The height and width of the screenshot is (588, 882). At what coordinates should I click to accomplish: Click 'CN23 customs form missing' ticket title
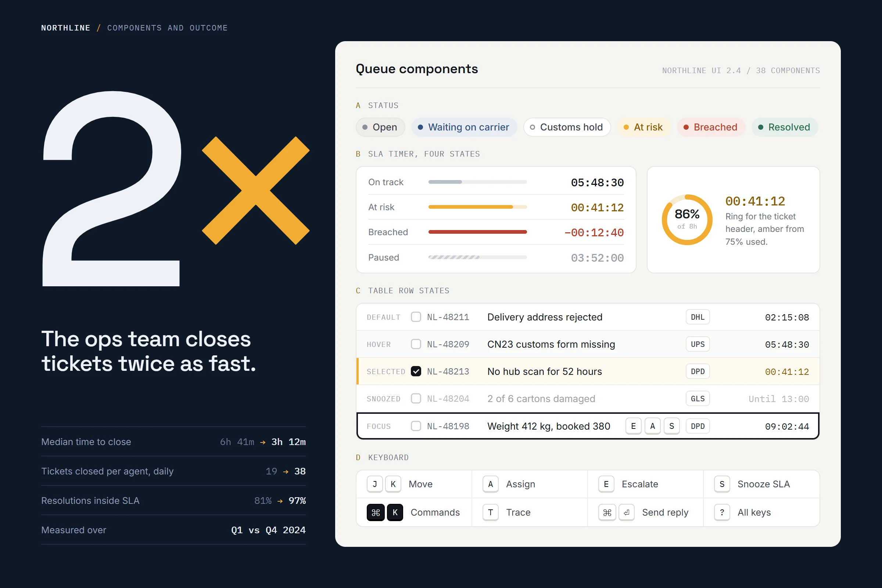click(x=551, y=344)
